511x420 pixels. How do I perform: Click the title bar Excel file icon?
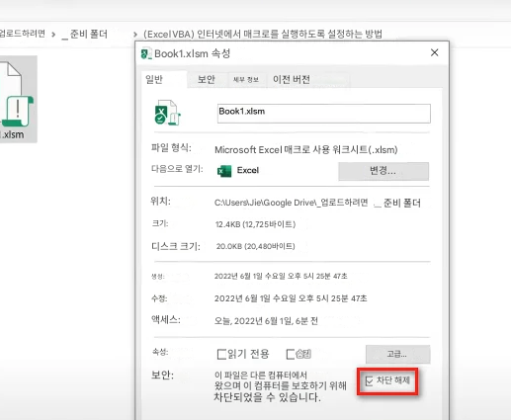pyautogui.click(x=146, y=53)
